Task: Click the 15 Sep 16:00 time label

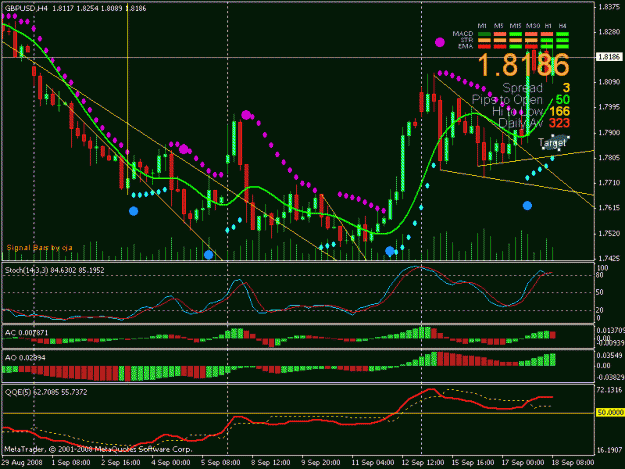Action: 473,463
